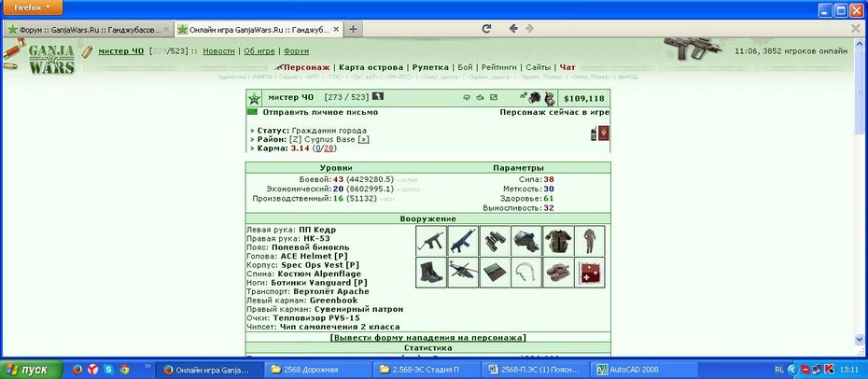
Task: Click the ПП Кедр submachine gun icon
Action: click(431, 241)
